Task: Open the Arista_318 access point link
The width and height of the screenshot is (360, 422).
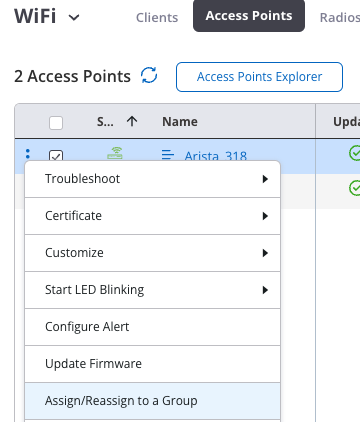Action: pyautogui.click(x=216, y=156)
